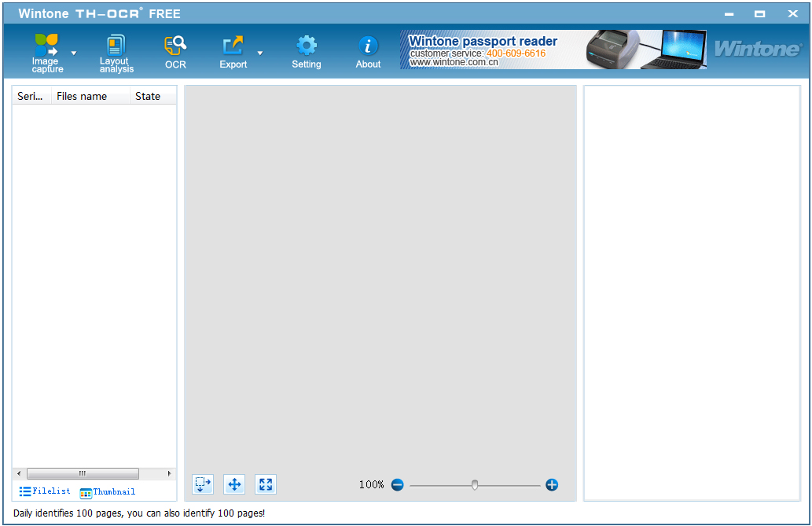
Task: Expand the Image capture dropdown arrow
Action: pyautogui.click(x=73, y=53)
